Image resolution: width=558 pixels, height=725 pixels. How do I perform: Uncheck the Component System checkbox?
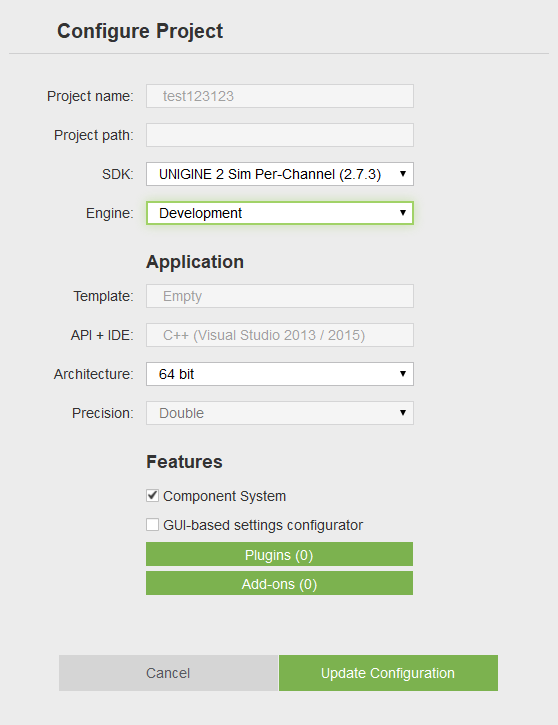click(x=153, y=496)
